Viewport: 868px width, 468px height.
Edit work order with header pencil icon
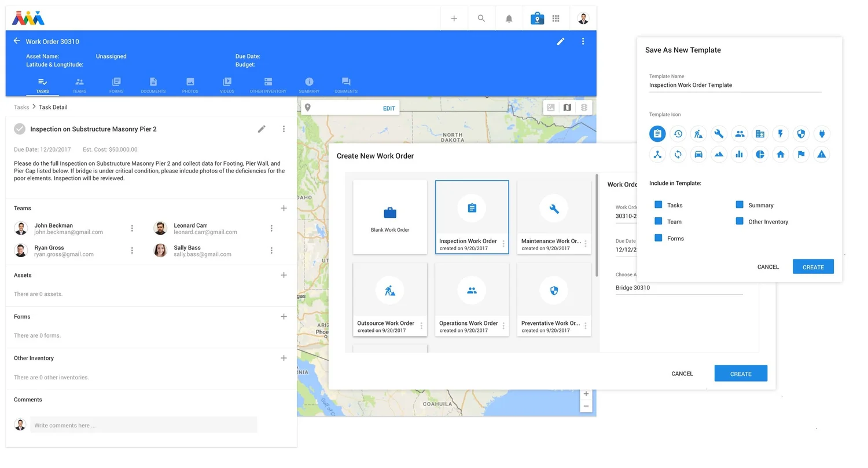tap(560, 41)
